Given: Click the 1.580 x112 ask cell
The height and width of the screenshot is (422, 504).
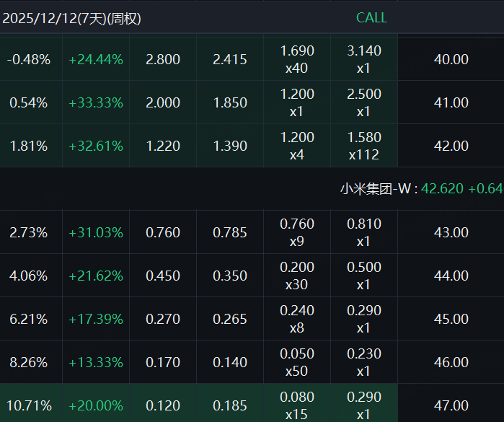Looking at the screenshot, I should pyautogui.click(x=364, y=146).
